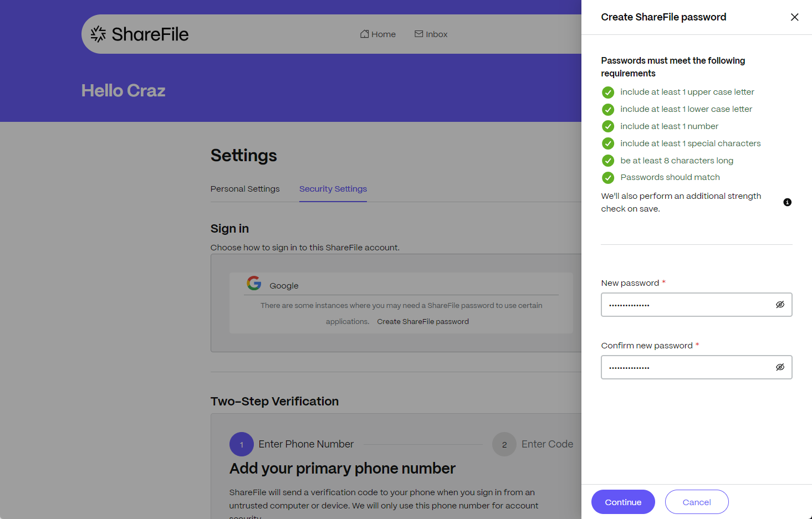Click the Passwords should match checkmark
This screenshot has width=812, height=519.
pos(608,178)
